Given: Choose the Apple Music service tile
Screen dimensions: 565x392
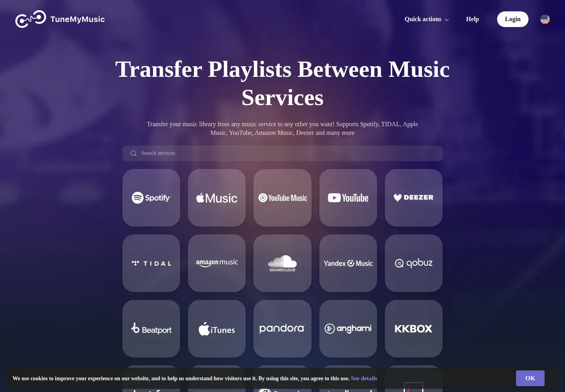Looking at the screenshot, I should (217, 198).
